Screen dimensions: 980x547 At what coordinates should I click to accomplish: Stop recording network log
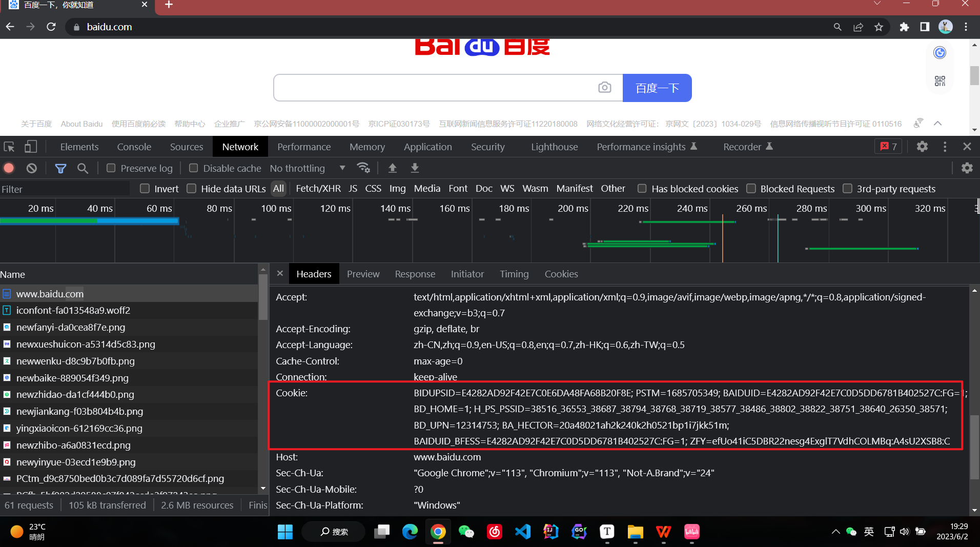point(9,168)
